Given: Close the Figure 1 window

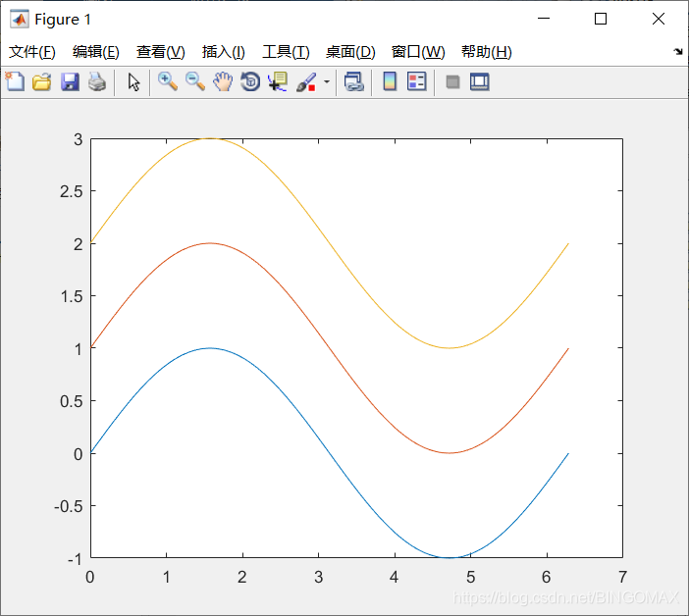Looking at the screenshot, I should (x=659, y=19).
